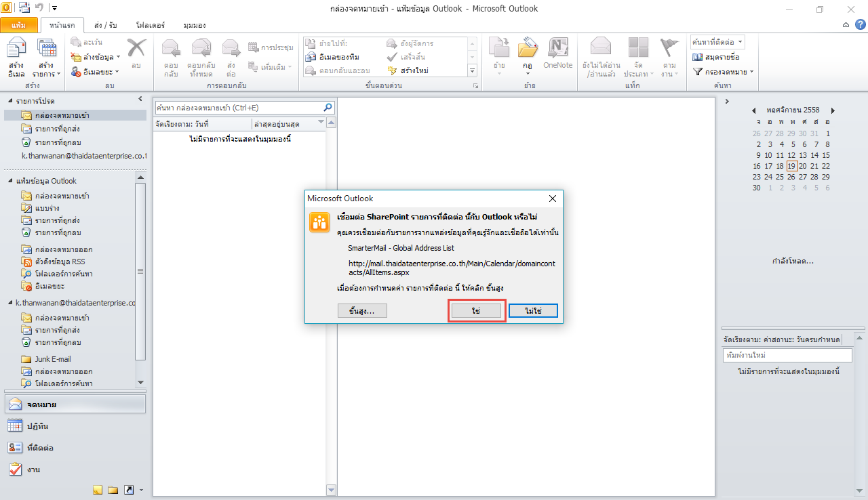Switch to the มุมมอง tab
The height and width of the screenshot is (500, 868).
[x=195, y=25]
